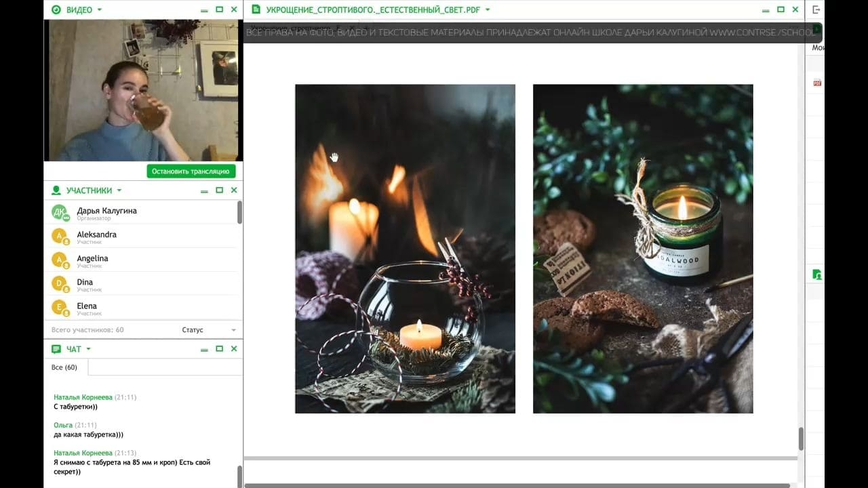
Task: Click the chat message about 85 мм
Action: click(x=132, y=467)
